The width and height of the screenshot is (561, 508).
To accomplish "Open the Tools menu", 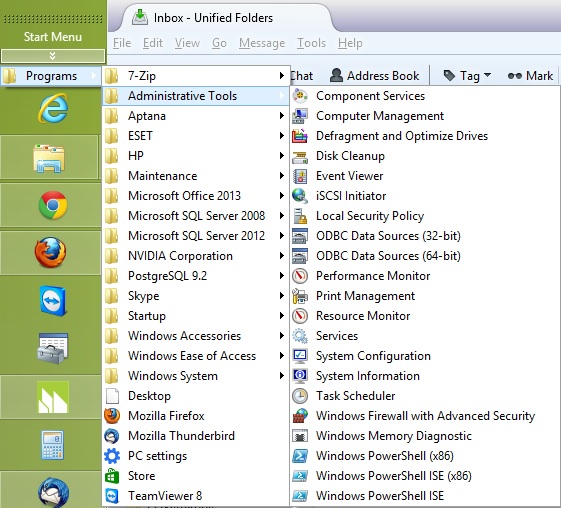I will (311, 43).
